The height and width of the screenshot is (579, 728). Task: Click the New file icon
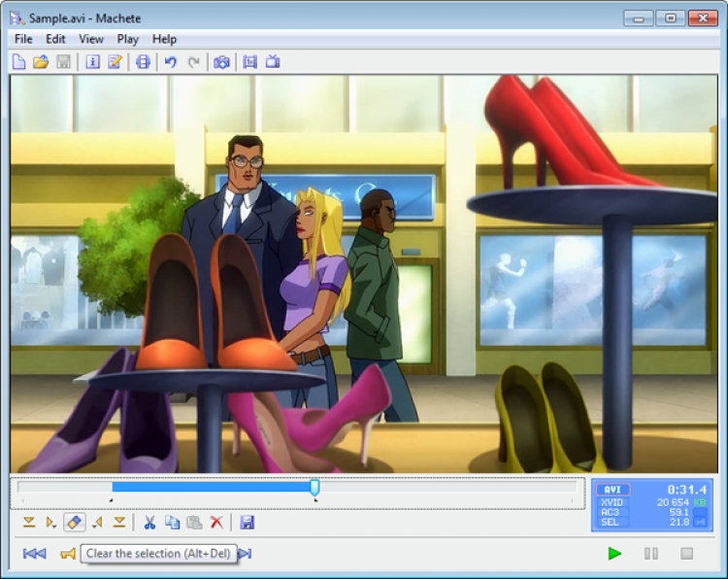pos(19,62)
